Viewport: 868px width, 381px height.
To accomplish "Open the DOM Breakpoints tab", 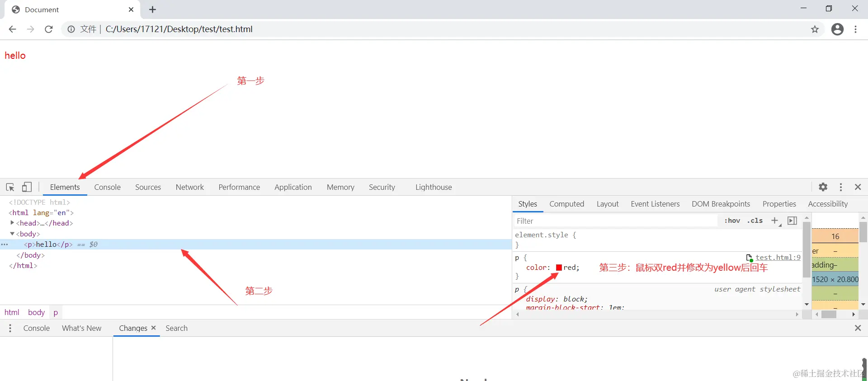I will coord(721,204).
